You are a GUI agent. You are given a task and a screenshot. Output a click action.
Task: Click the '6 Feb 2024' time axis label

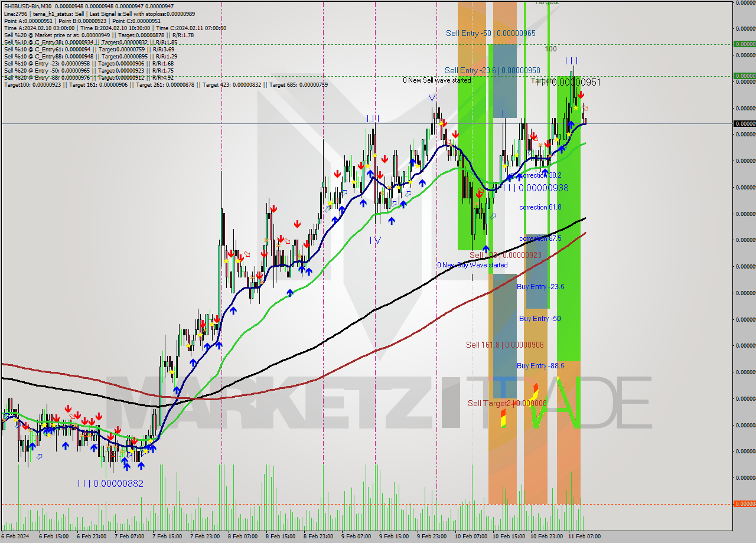click(x=15, y=537)
